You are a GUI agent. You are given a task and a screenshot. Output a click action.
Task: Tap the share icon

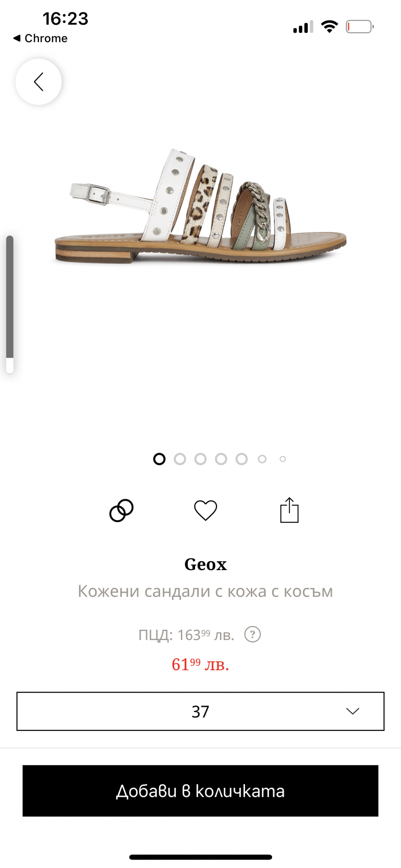click(x=290, y=510)
